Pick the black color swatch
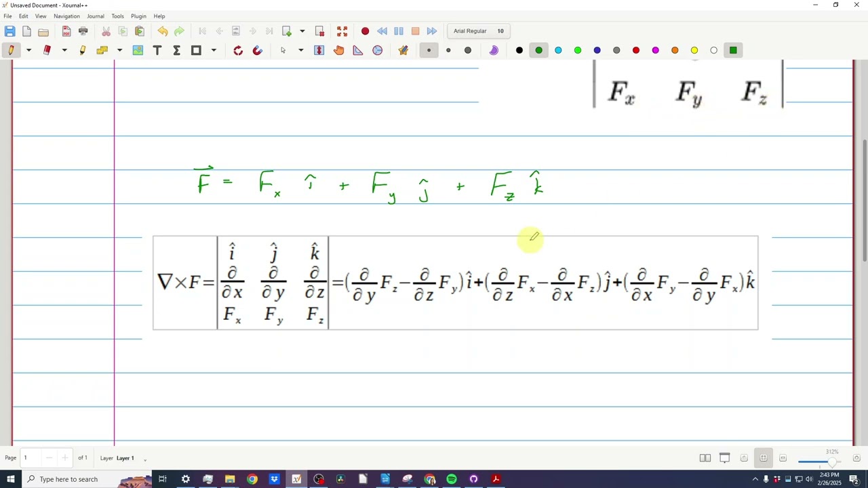The image size is (868, 488). 519,50
